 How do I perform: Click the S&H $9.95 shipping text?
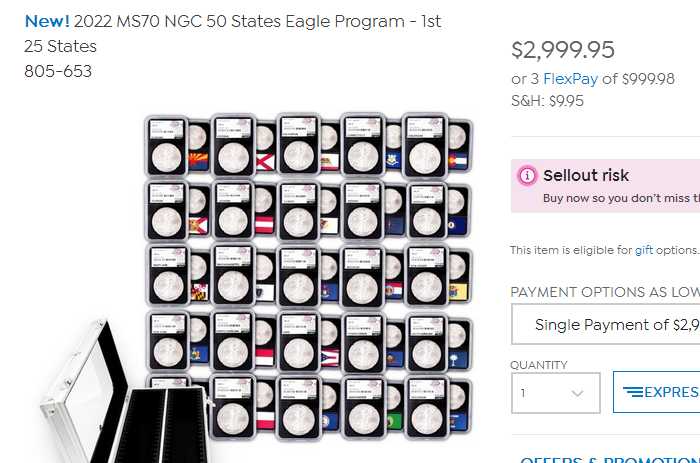pyautogui.click(x=547, y=100)
